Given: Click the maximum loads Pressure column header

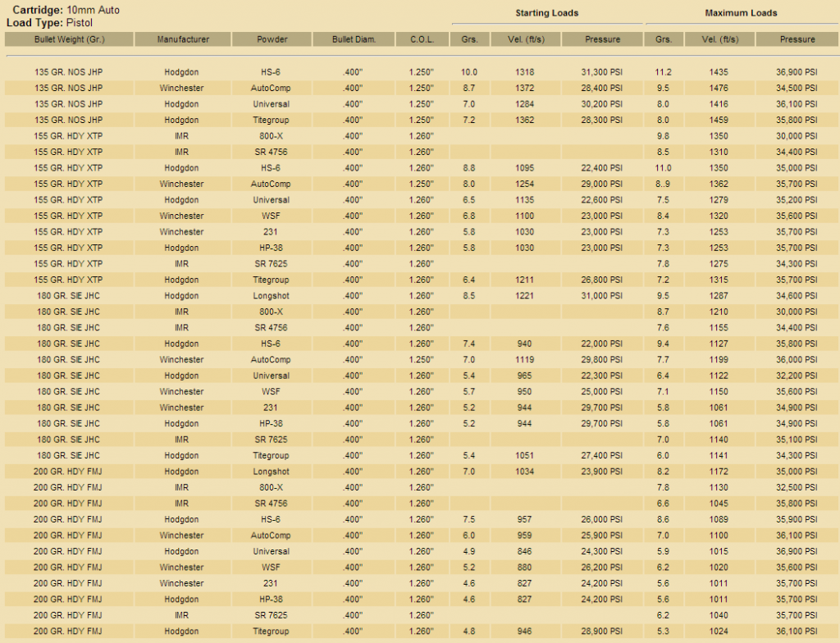Looking at the screenshot, I should point(797,39).
